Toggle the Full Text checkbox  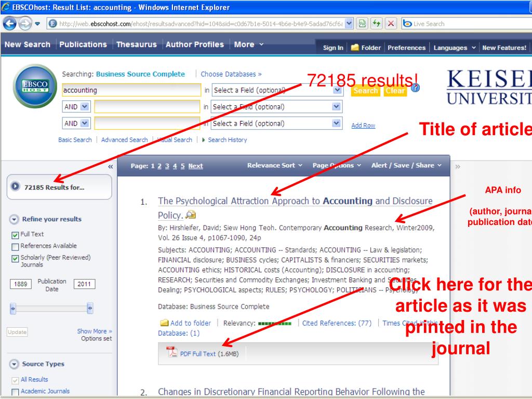[15, 235]
